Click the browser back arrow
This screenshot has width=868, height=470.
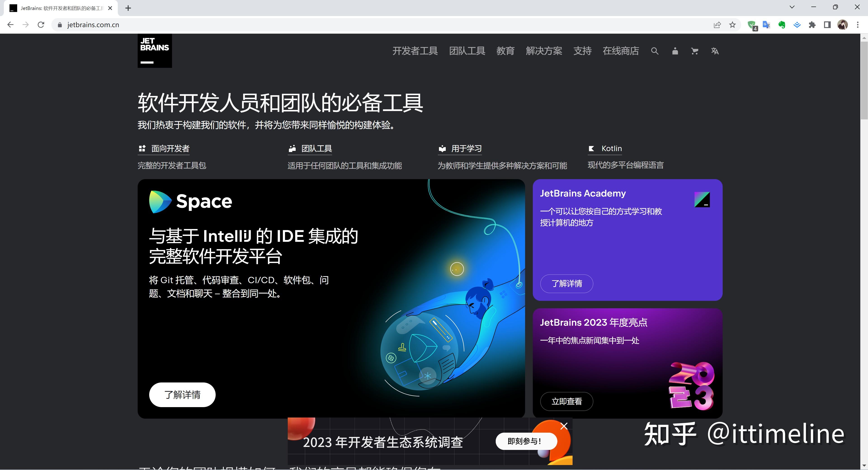click(x=10, y=25)
